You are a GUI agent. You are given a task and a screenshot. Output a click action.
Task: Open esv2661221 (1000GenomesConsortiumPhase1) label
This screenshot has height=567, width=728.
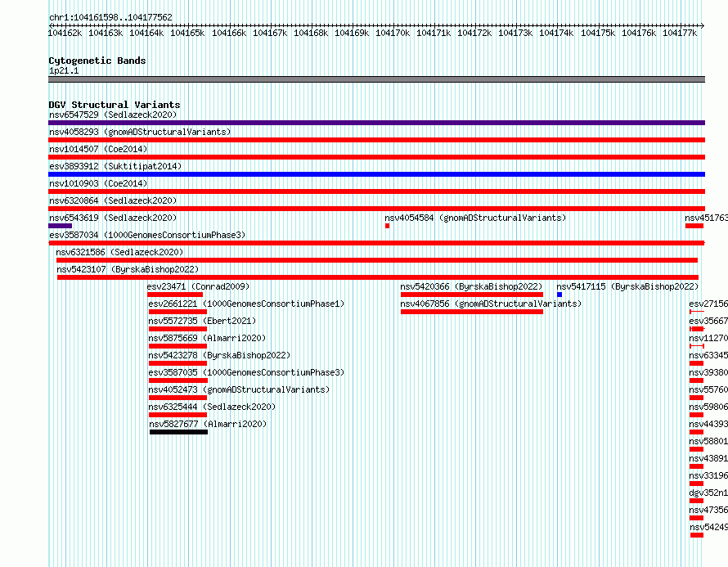[x=246, y=304]
